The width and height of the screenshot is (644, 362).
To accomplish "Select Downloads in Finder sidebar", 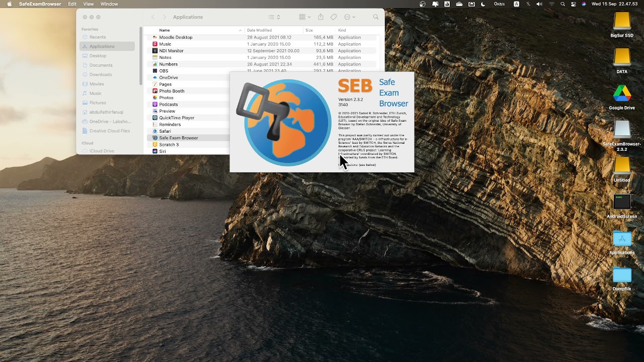I will tap(107, 74).
